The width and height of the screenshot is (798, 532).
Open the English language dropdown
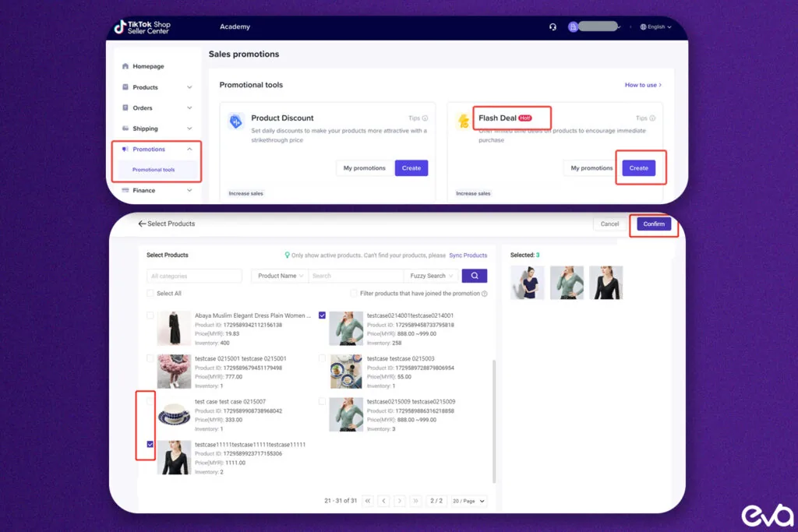(x=656, y=27)
